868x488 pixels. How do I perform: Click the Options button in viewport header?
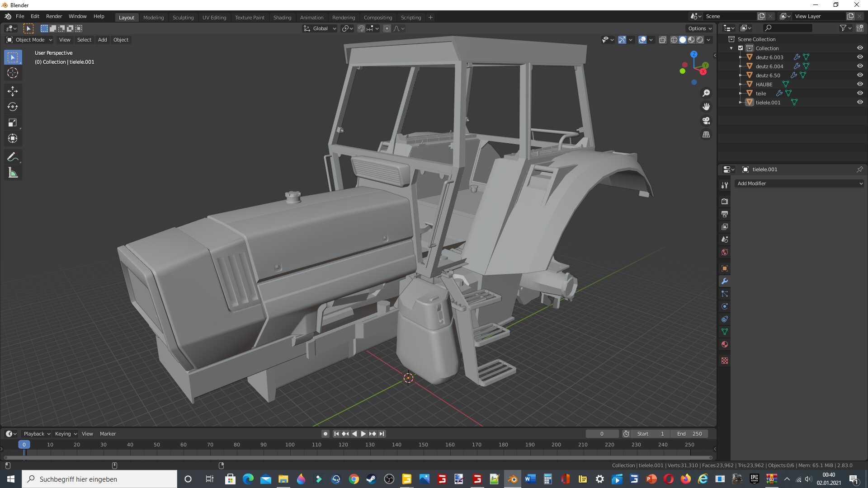click(x=699, y=28)
